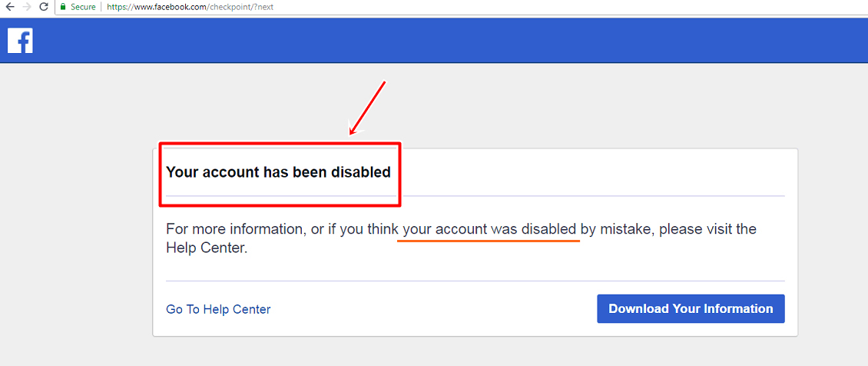
Task: Click the word 'Download' on the blue button
Action: pos(638,308)
